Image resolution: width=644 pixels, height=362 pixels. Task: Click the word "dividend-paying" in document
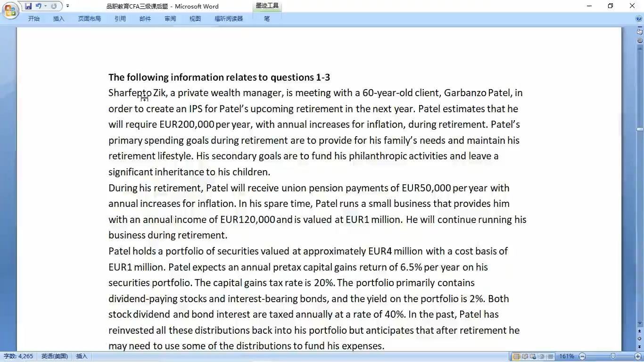pyautogui.click(x=143, y=299)
